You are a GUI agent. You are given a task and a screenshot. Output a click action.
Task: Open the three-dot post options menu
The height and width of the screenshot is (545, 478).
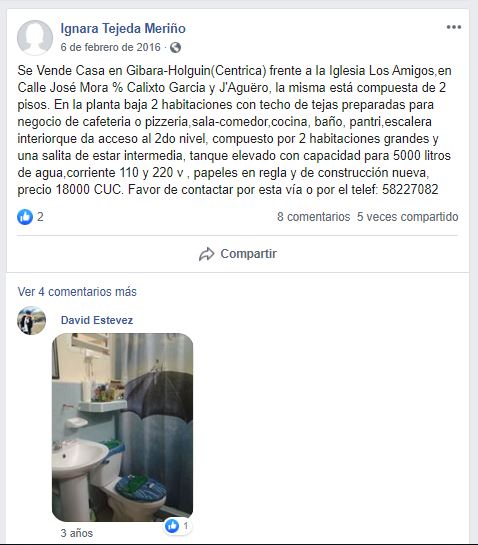pos(454,27)
